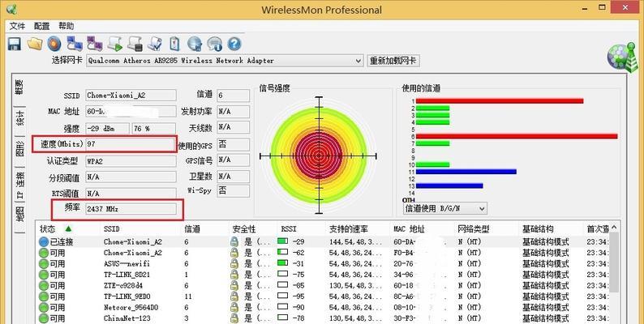Click the green status icon for TP-LINK_8D21
Image resolution: width=644 pixels, height=324 pixels.
tap(44, 275)
